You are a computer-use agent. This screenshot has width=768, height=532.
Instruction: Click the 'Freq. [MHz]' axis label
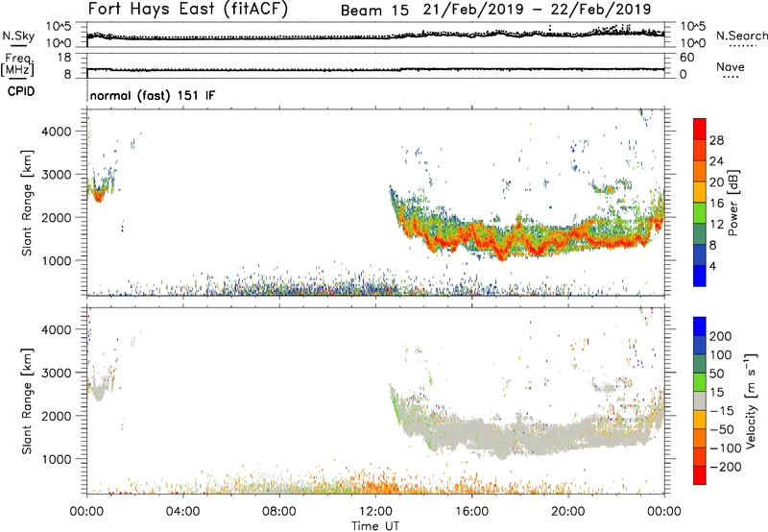coord(18,64)
